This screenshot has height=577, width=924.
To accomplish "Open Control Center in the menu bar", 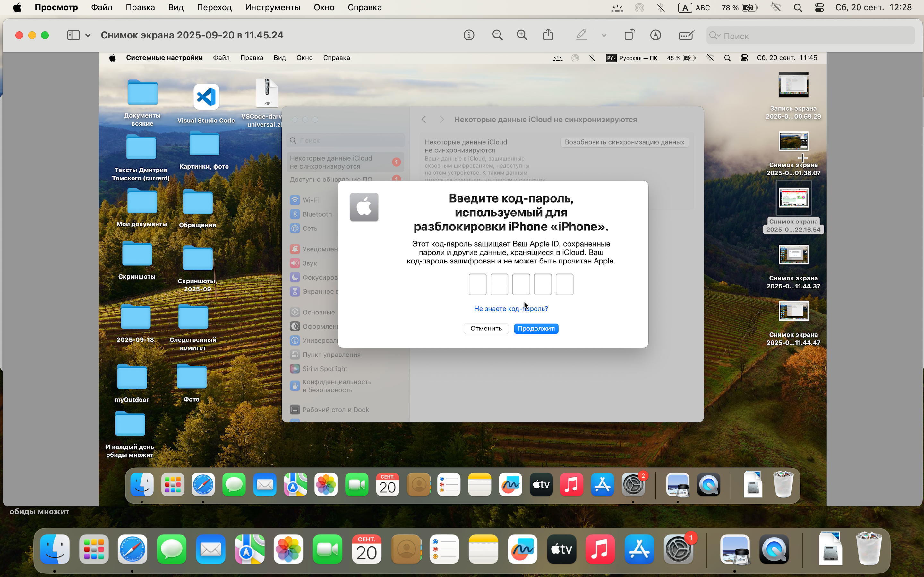I will [x=819, y=8].
